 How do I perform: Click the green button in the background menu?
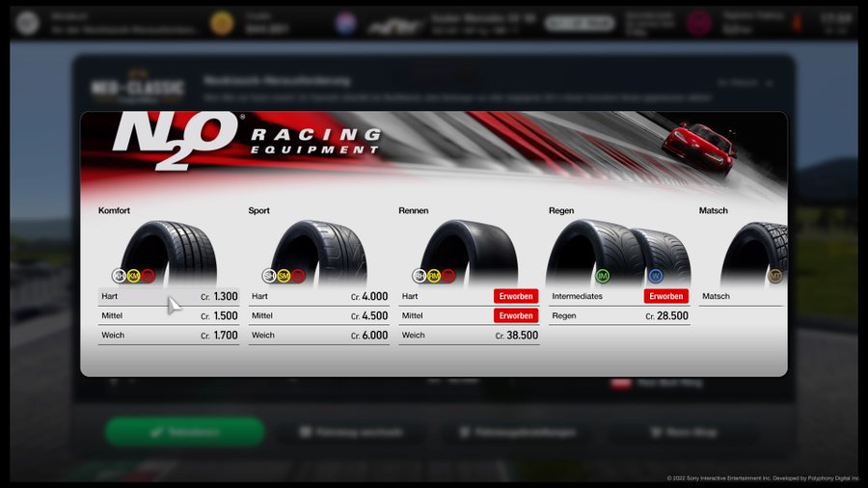[185, 432]
